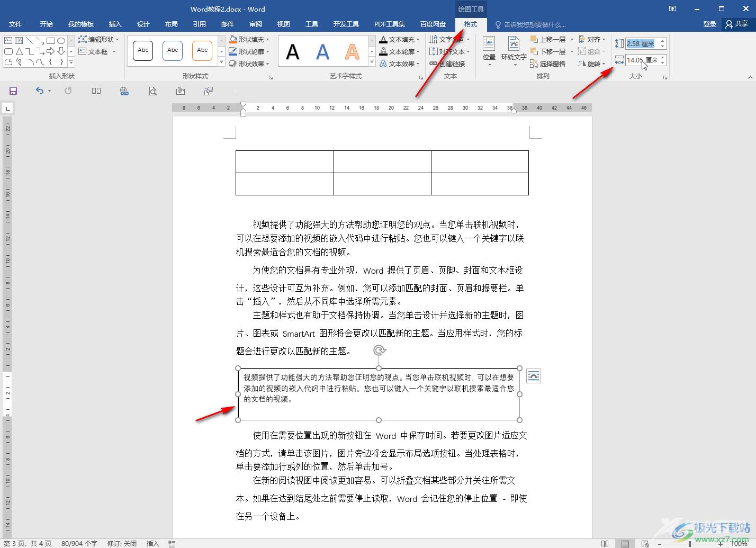The height and width of the screenshot is (548, 756).
Task: Choose the right arrow shape
Action: 50,51
